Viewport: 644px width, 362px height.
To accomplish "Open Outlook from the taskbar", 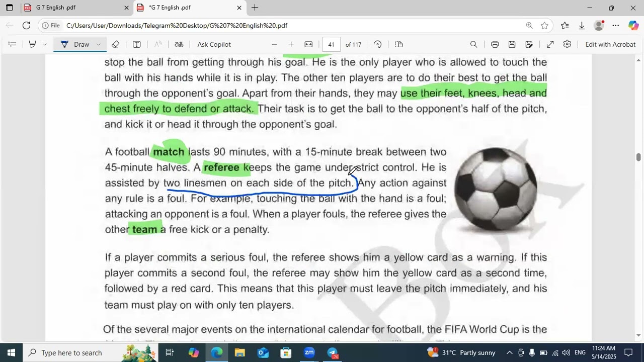I will (x=263, y=352).
